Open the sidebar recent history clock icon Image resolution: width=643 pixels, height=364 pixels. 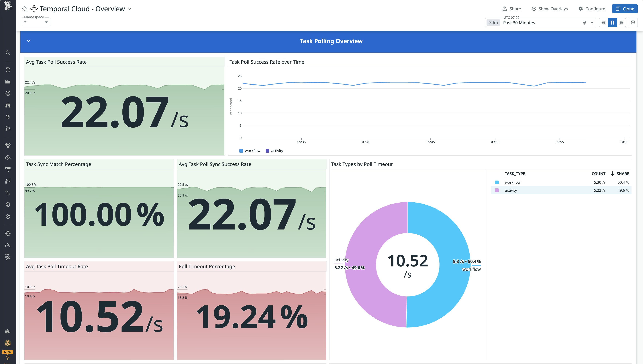click(8, 70)
